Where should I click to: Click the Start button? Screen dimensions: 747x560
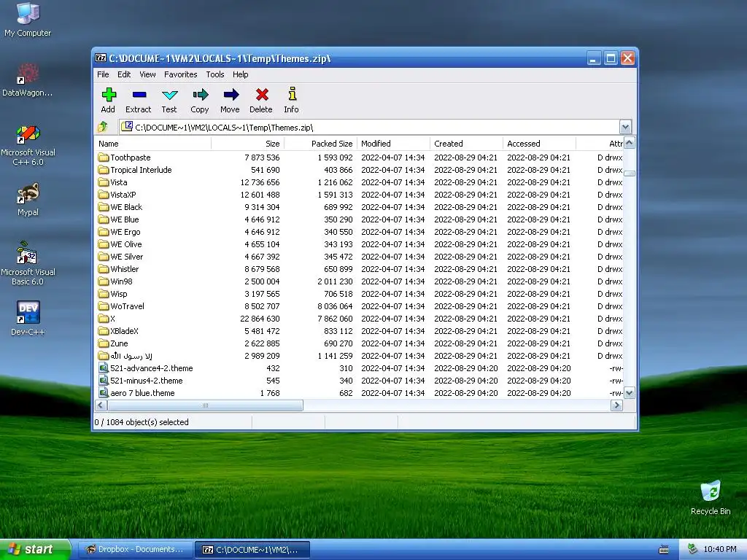tap(35, 549)
